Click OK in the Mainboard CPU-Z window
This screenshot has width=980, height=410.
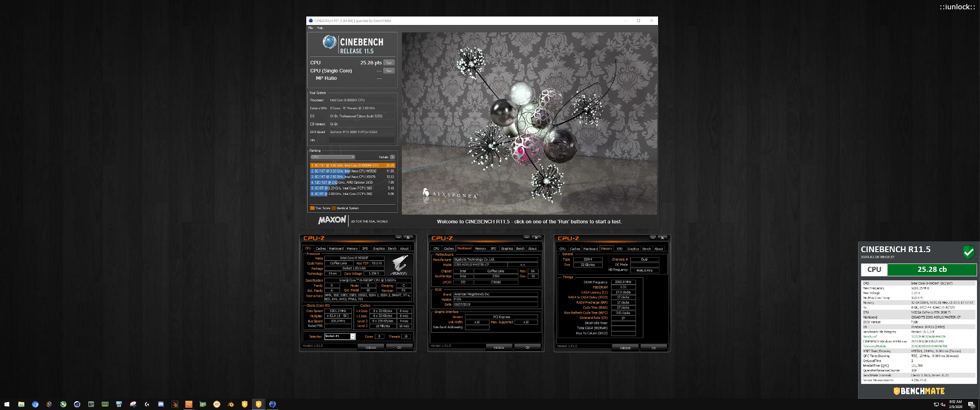tap(527, 347)
